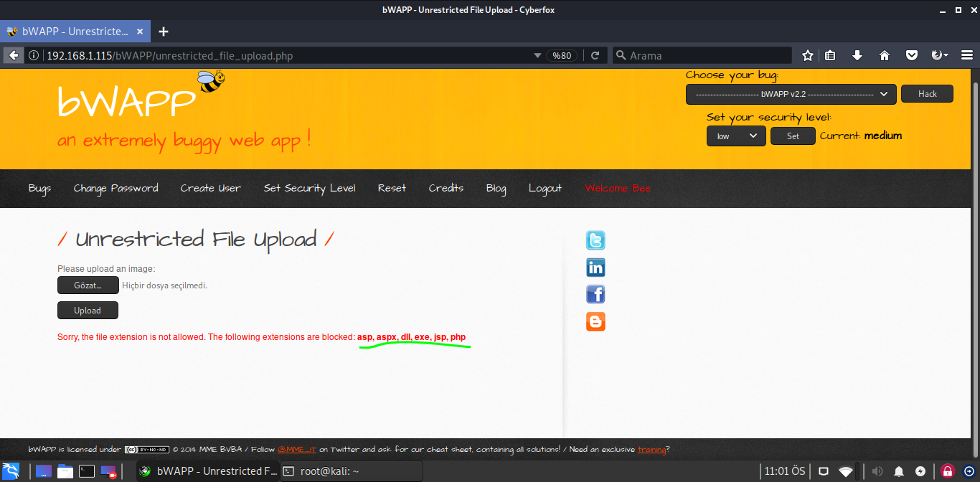The width and height of the screenshot is (980, 482).
Task: Open the bookmarks list icon
Action: tap(830, 55)
